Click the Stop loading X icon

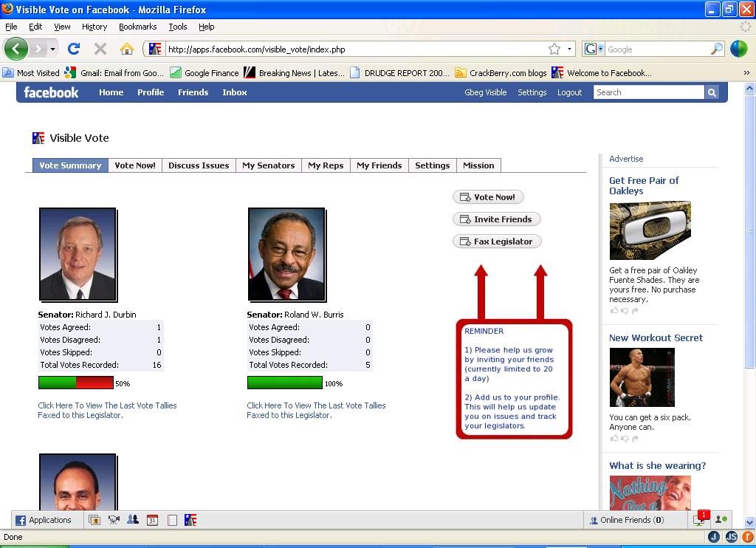[x=100, y=49]
